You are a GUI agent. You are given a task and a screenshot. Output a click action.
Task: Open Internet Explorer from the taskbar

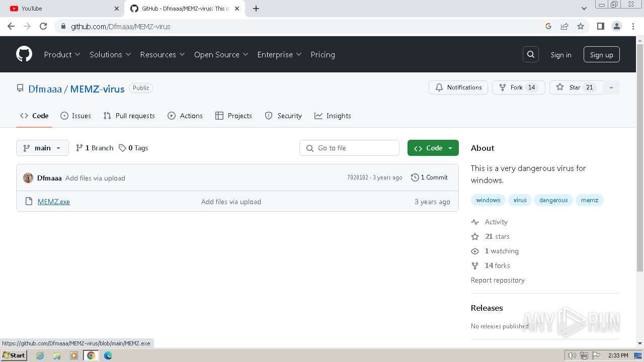tap(40, 355)
